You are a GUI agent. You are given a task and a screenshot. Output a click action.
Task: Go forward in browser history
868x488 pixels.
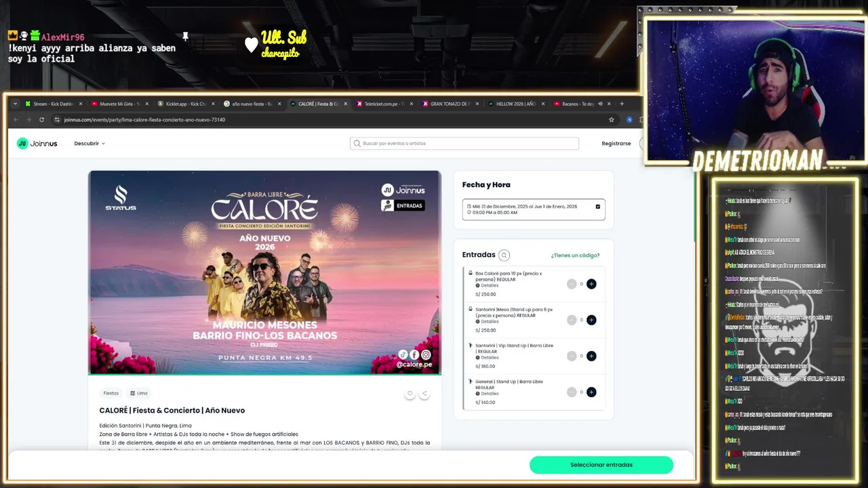(28, 119)
